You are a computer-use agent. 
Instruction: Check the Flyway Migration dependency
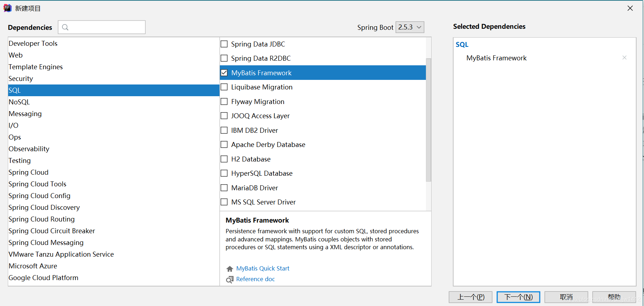tap(224, 102)
